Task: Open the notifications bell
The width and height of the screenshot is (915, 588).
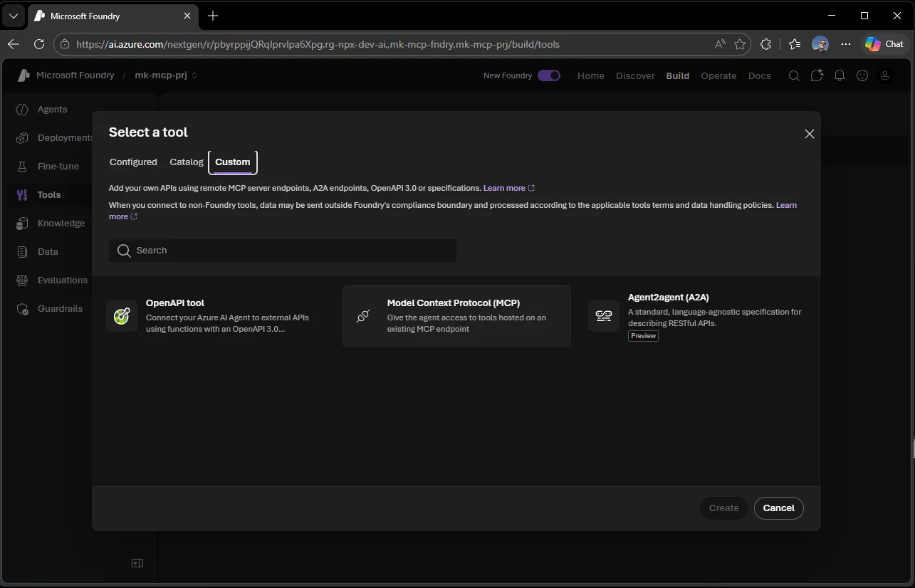Action: coord(840,75)
